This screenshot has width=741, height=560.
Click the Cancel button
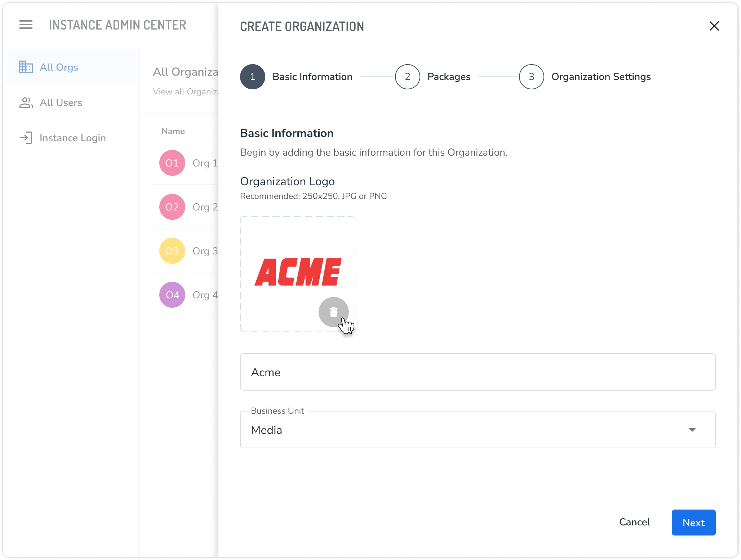coord(634,522)
